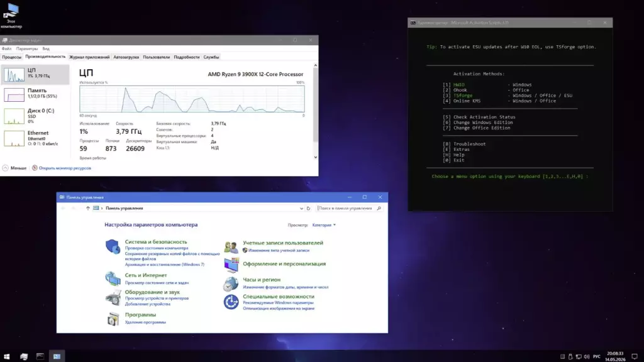Viewport: 644px width, 362px height.
Task: Open Проверка состояния компьютера link
Action: (157, 248)
